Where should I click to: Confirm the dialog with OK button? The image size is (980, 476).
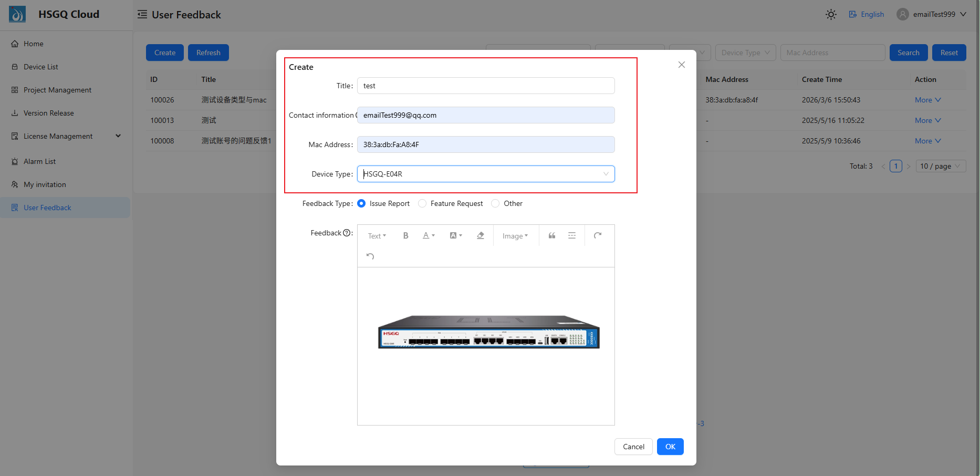670,447
